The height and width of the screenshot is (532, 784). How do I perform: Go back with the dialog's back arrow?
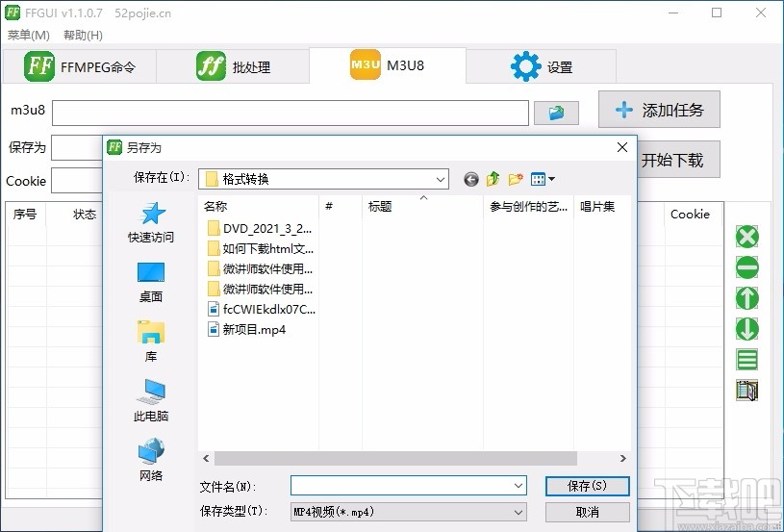click(x=471, y=179)
